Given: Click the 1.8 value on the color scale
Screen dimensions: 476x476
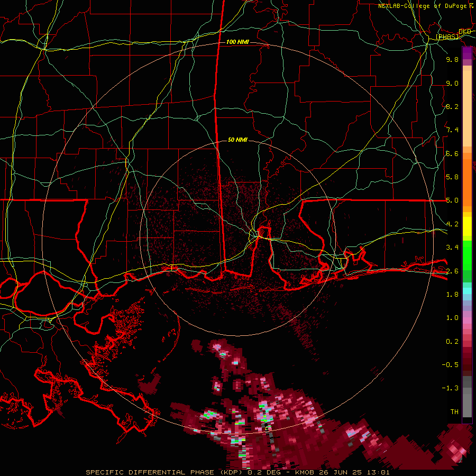Looking at the screenshot, I should click(x=452, y=295).
